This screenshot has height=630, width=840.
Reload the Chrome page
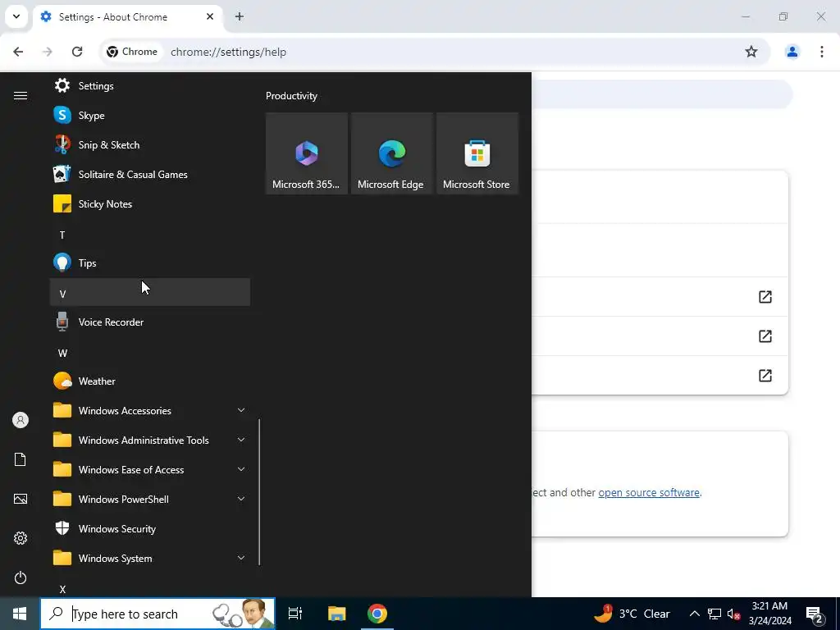click(77, 52)
